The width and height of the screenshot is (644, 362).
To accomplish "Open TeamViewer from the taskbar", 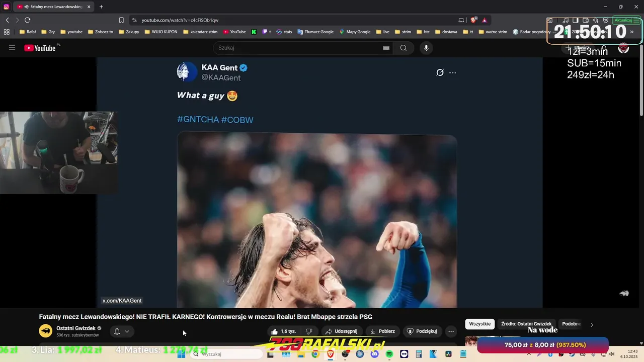I will tap(404, 354).
